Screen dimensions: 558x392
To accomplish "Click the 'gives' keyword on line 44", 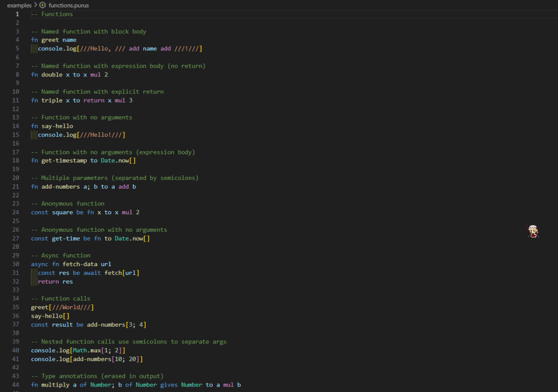I will click(x=169, y=385).
